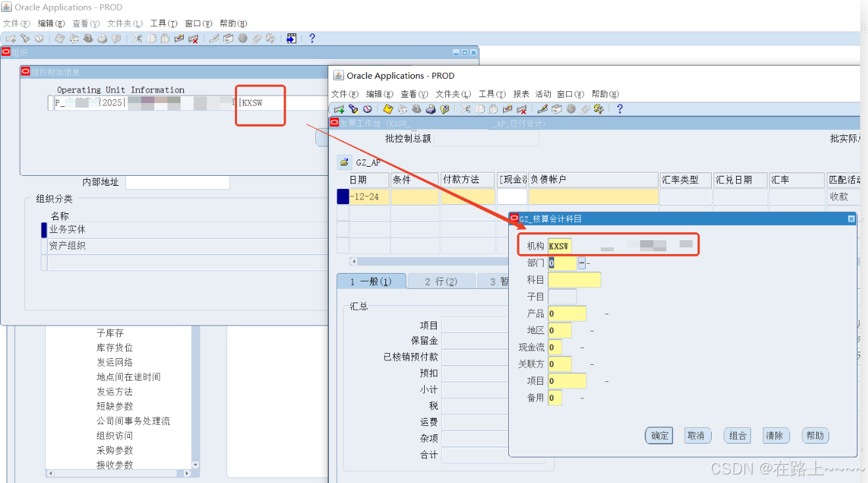Click the Find flashlight icon on the invoice toolbar
Viewport: 868px width, 483px height.
point(352,108)
